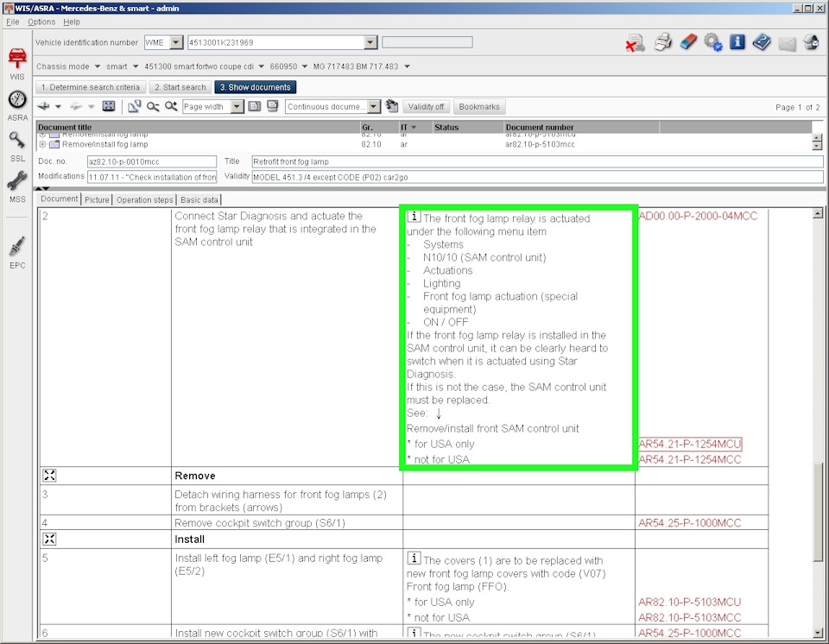
Task: Open the EPC spark plug module
Action: click(17, 253)
